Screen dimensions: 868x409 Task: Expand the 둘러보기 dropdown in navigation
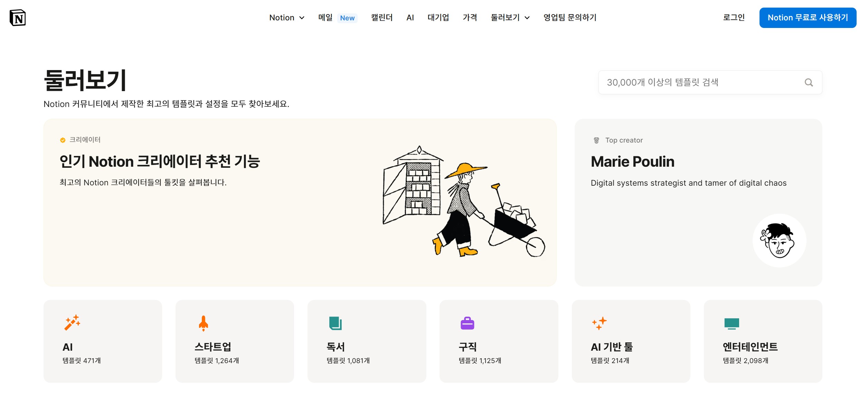[x=510, y=18]
